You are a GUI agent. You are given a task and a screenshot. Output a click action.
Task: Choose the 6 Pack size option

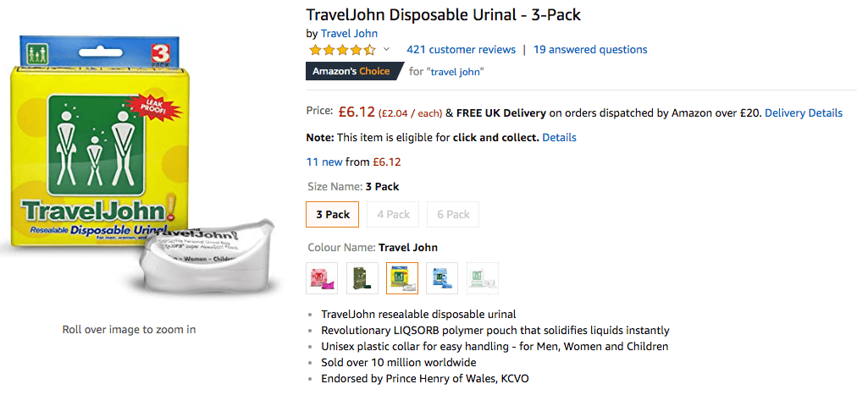[x=453, y=214]
